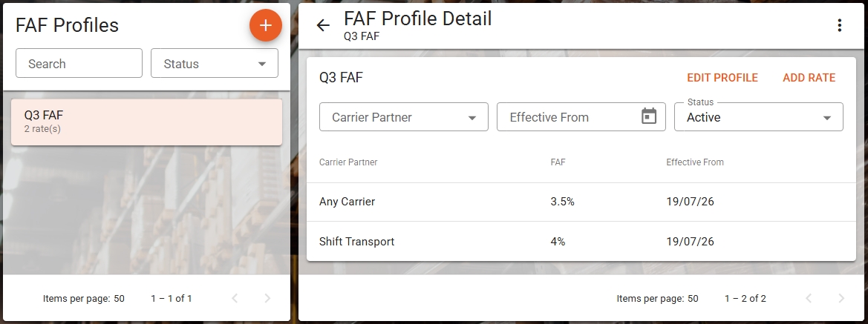Click the Effective From date field
The height and width of the screenshot is (324, 868).
pos(581,117)
